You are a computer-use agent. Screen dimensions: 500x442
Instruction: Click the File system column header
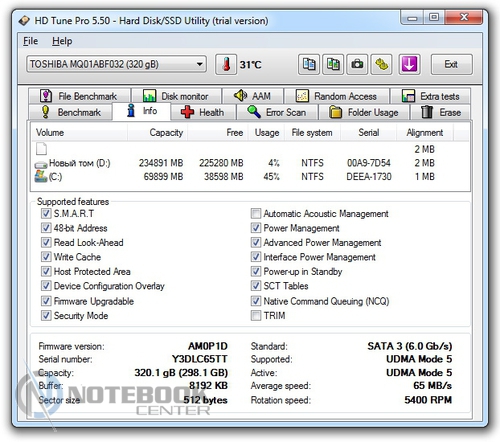click(312, 132)
